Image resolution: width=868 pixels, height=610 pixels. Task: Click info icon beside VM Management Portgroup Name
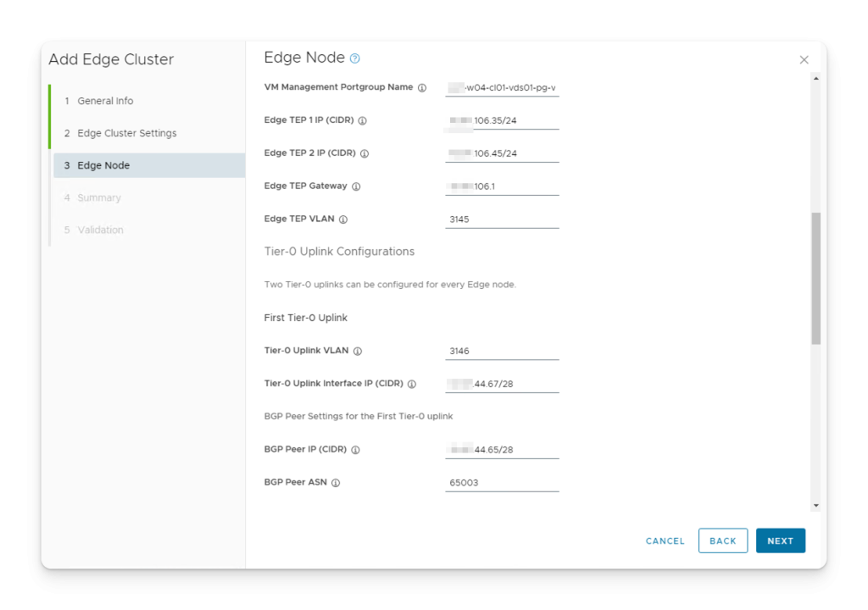(422, 88)
